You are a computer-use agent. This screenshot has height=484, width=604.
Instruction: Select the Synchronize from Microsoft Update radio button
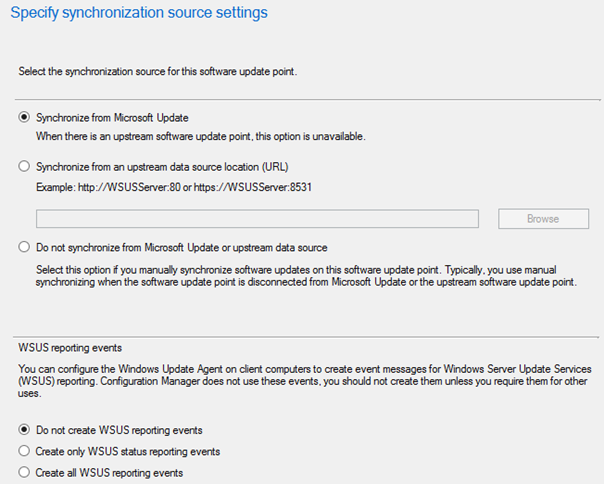tap(24, 117)
